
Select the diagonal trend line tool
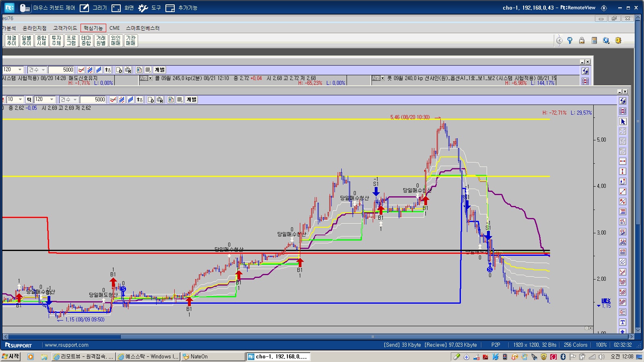(x=623, y=191)
